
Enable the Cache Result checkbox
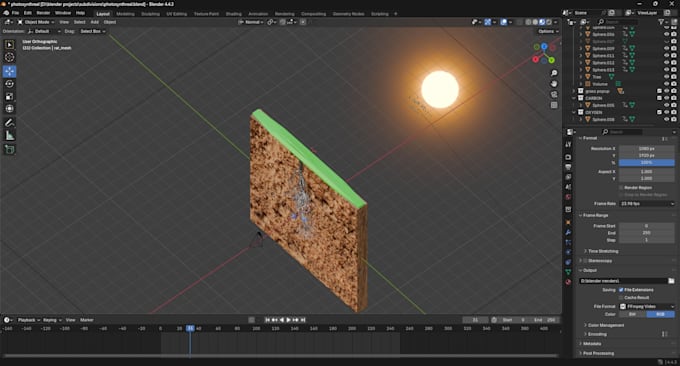pyautogui.click(x=621, y=297)
